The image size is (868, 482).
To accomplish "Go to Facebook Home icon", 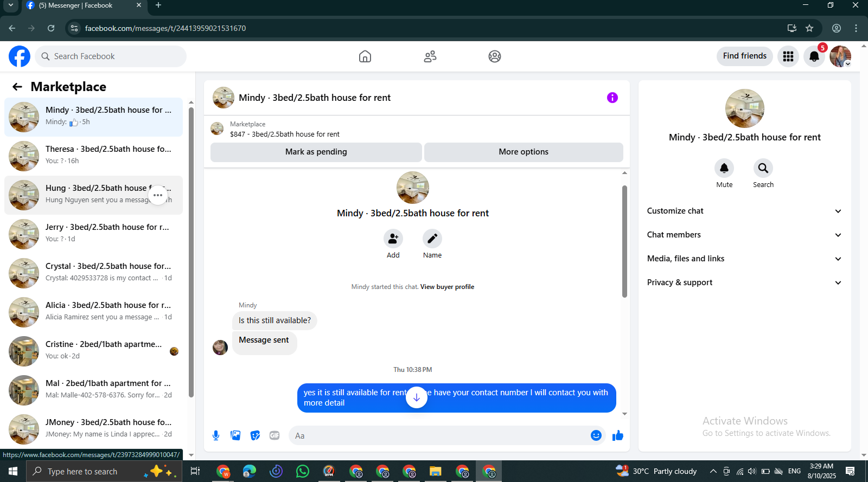I will point(365,56).
